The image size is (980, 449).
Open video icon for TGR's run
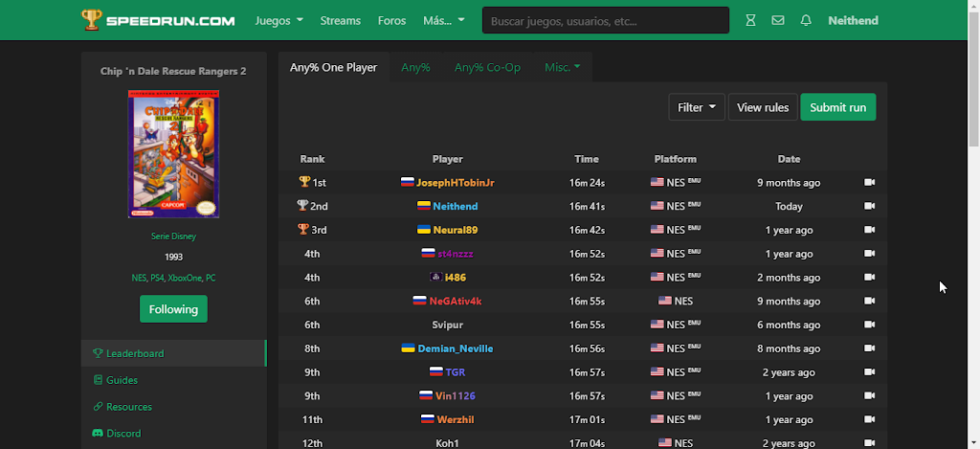pos(869,372)
